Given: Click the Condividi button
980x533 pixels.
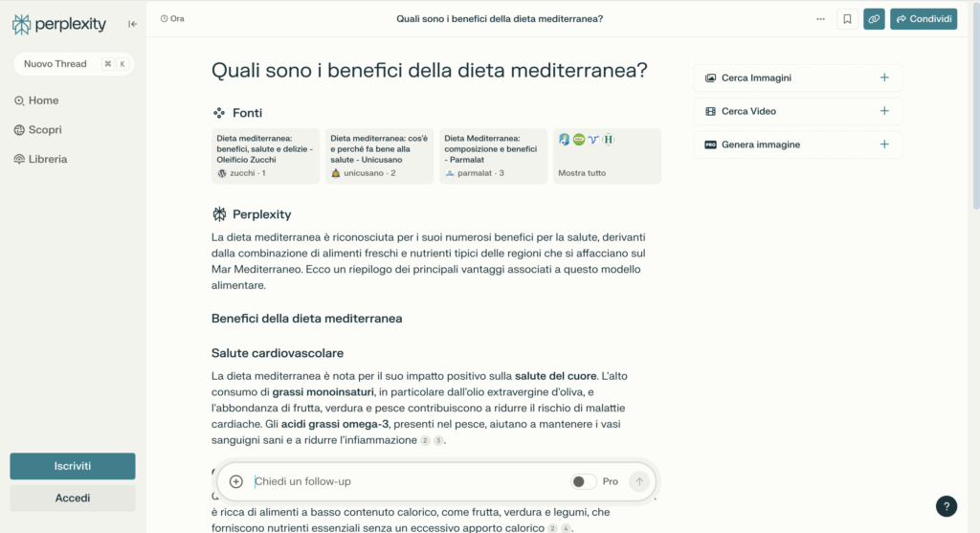Looking at the screenshot, I should click(923, 19).
